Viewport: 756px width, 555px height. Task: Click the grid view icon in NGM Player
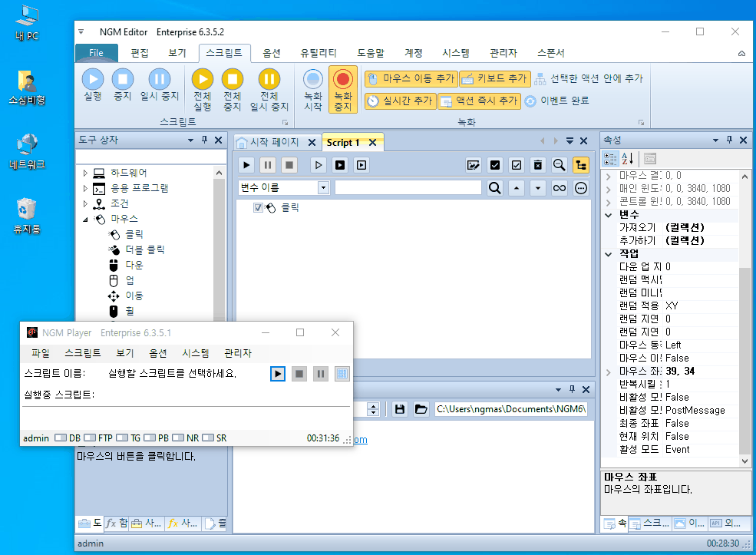342,373
